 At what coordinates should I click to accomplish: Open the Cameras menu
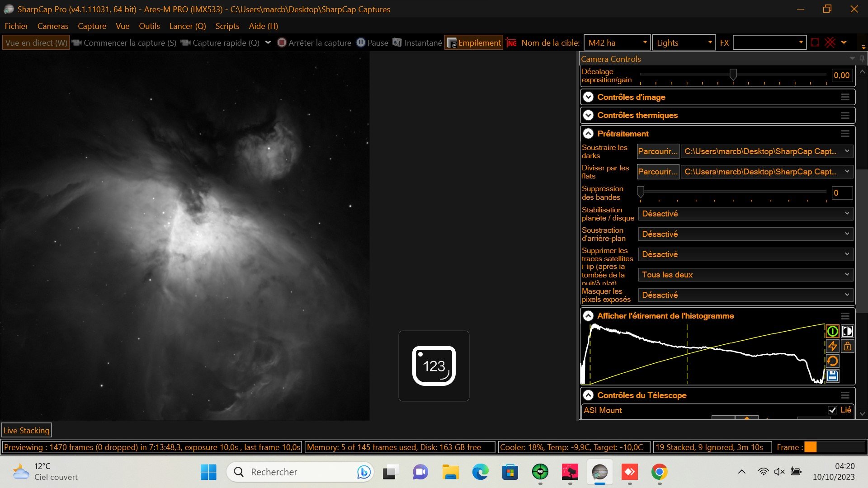(x=53, y=26)
